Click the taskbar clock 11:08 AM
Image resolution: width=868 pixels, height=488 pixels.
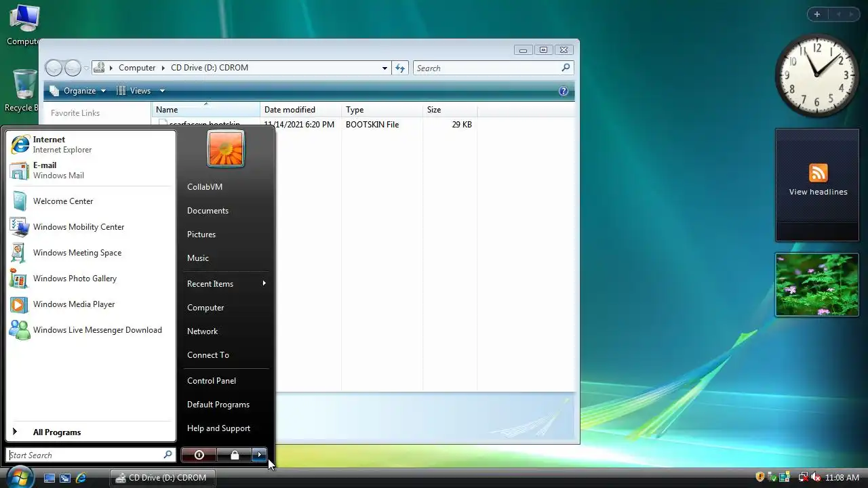[x=842, y=478]
